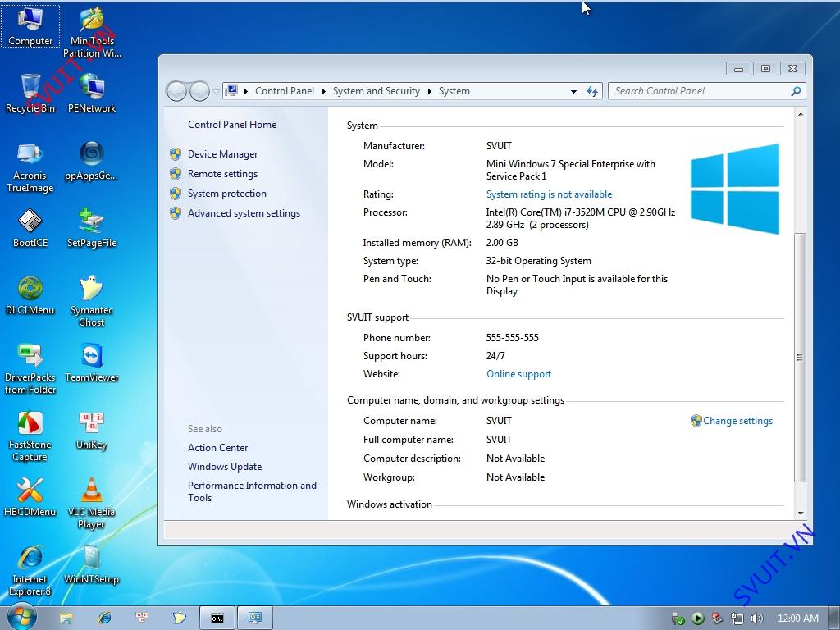Launch Acronis TrueImage desktop icon

pos(30,167)
